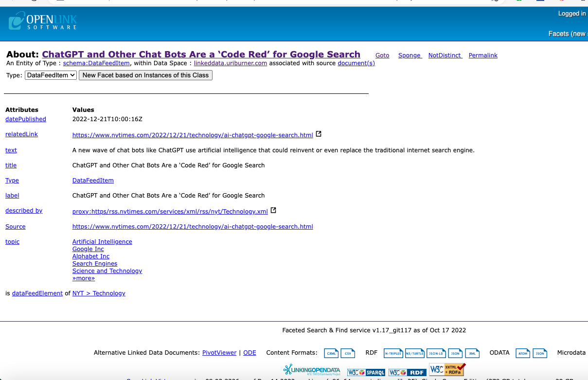This screenshot has height=380, width=588.
Task: Open Google Inc topic
Action: coord(88,249)
